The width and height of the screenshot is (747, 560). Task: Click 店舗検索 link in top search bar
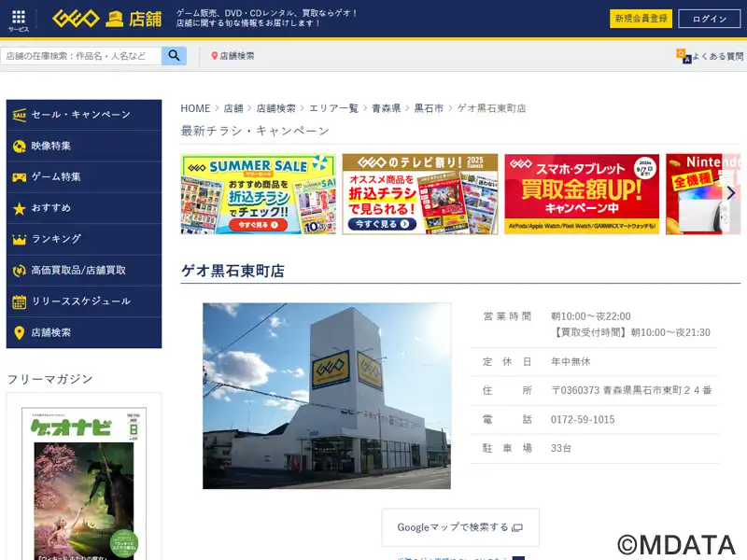tap(237, 56)
